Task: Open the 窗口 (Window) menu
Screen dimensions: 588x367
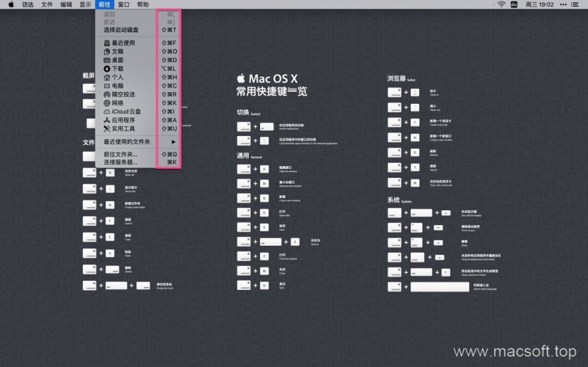Action: point(124,4)
